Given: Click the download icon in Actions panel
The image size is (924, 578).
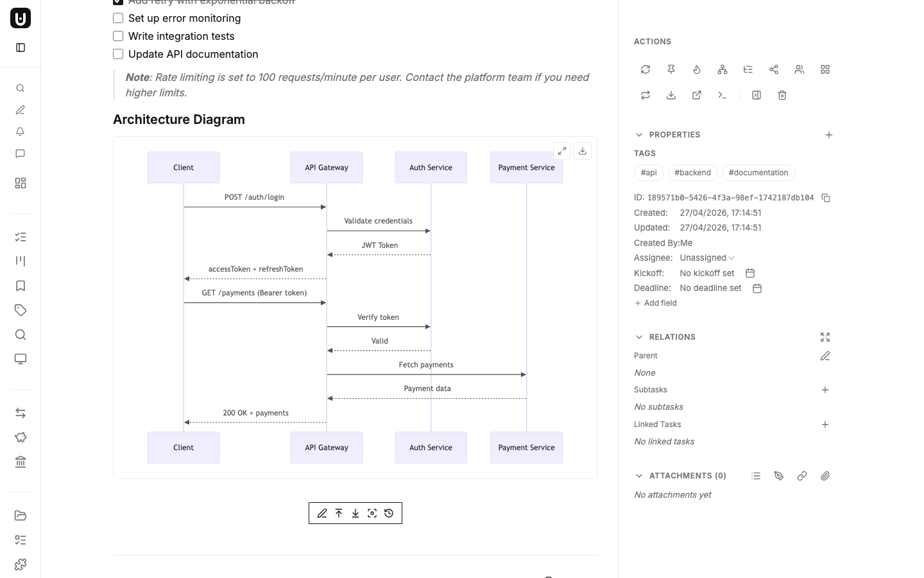Looking at the screenshot, I should coord(671,95).
